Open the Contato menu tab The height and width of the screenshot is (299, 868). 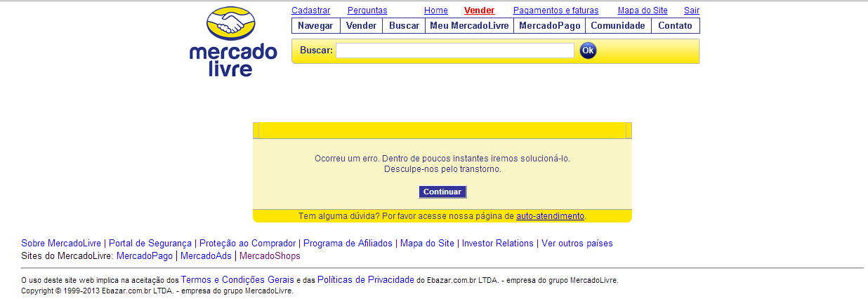(675, 26)
